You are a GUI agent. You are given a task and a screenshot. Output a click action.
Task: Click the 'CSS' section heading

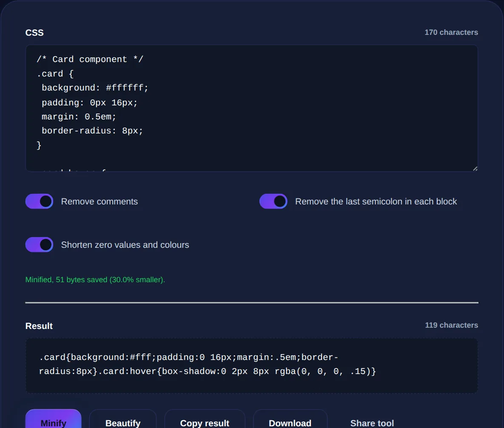click(34, 33)
